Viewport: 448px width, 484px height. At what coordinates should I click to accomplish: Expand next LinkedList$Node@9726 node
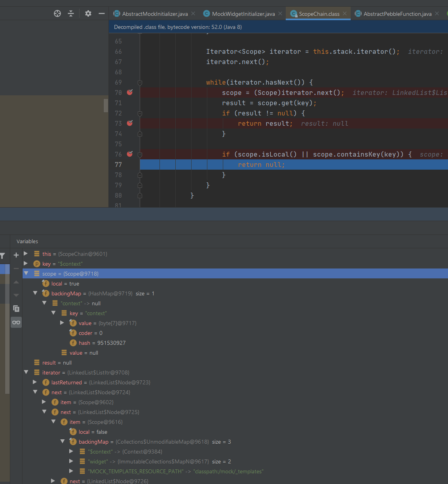pos(53,481)
